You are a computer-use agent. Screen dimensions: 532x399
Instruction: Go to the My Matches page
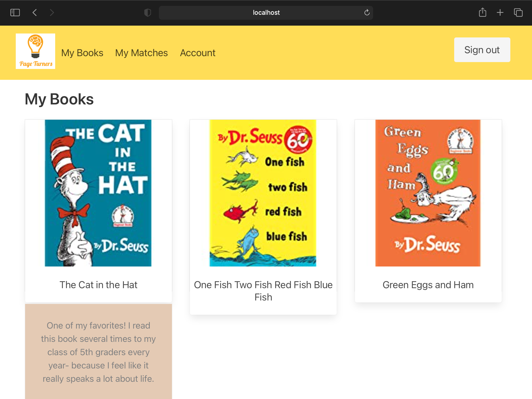(141, 53)
